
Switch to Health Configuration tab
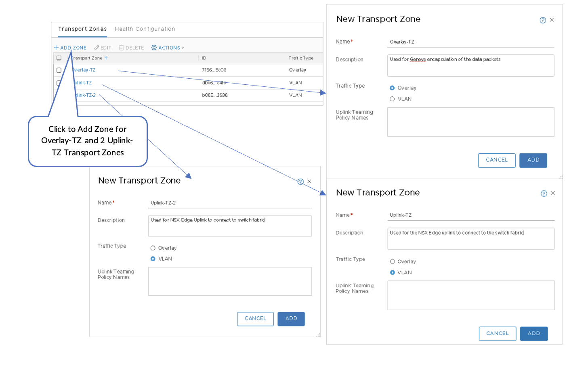[145, 29]
